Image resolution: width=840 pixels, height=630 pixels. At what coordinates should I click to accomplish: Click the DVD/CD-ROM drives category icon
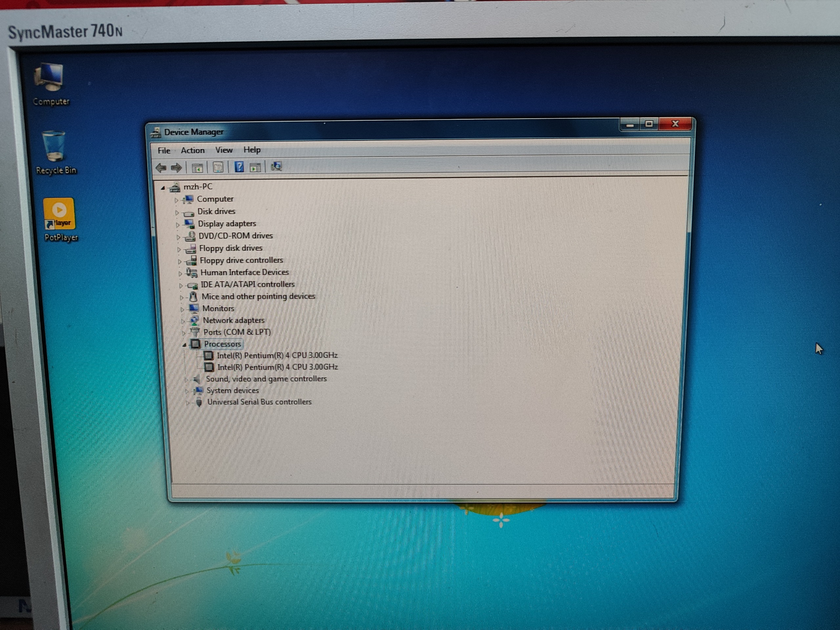click(x=190, y=236)
